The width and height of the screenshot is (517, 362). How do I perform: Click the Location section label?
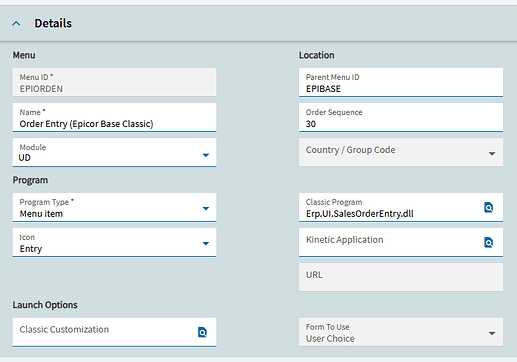(x=316, y=55)
